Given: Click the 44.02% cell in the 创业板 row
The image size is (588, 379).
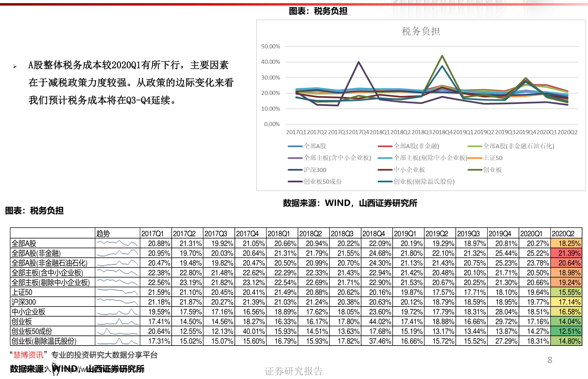Looking at the screenshot, I should (x=377, y=321).
